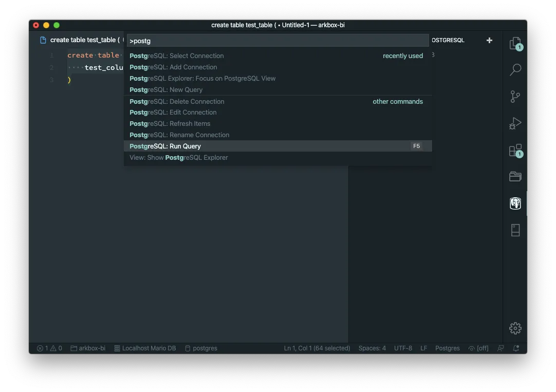Screen dimensions: 556x392
Task: Click the plus icon to add connection
Action: (489, 41)
